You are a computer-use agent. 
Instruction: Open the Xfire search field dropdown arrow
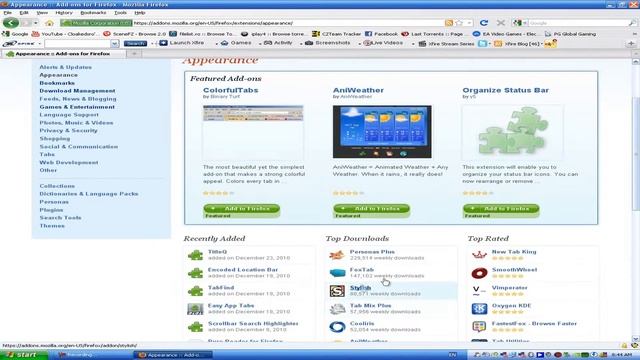[115, 43]
